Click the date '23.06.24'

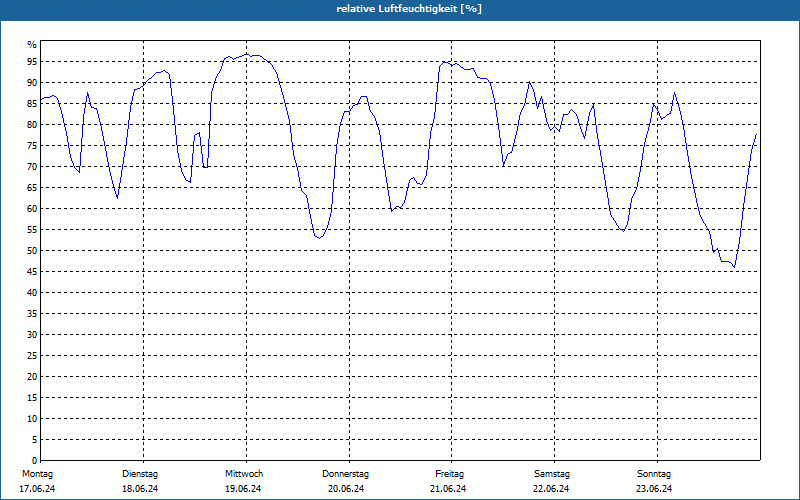tap(654, 489)
